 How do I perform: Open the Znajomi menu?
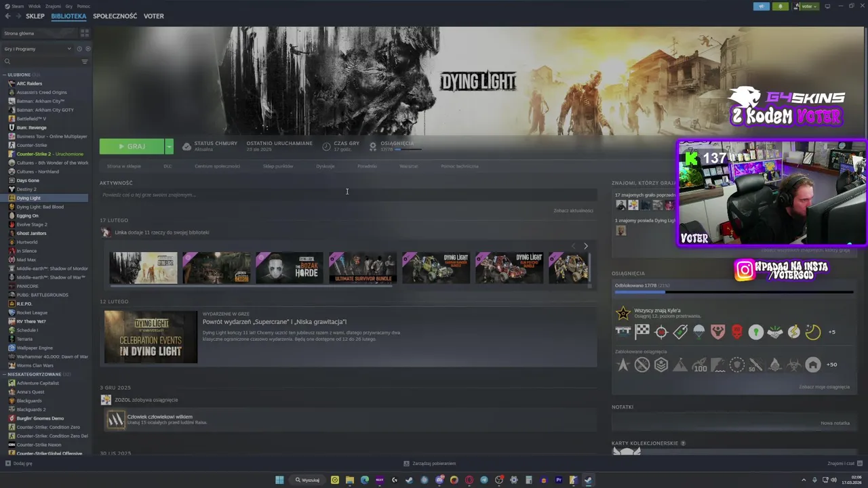click(52, 6)
